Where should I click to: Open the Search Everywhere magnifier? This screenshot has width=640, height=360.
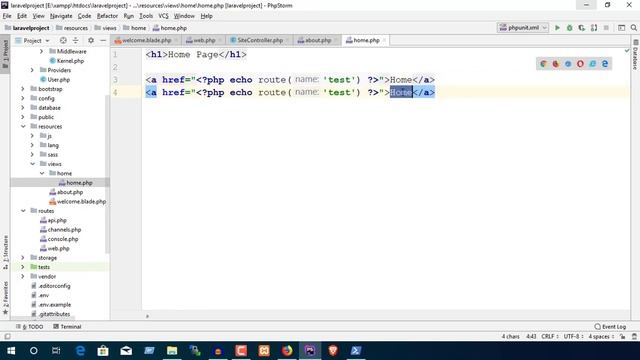tap(633, 28)
